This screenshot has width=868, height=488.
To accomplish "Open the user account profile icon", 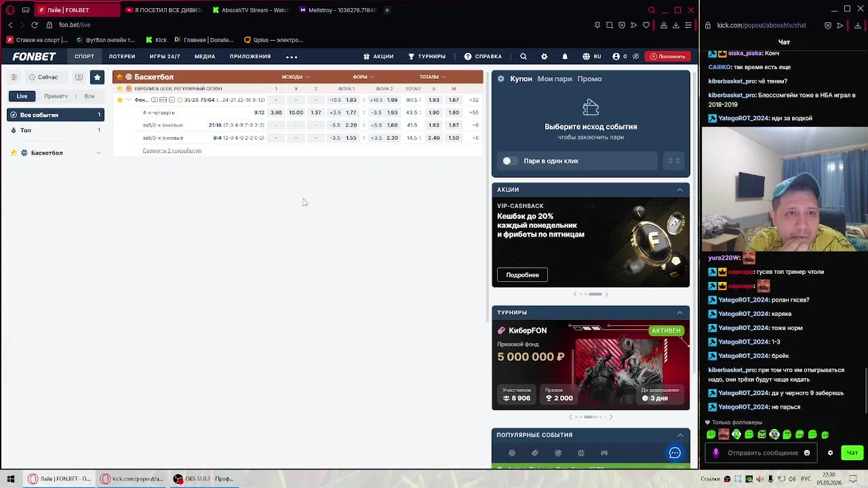I will pos(616,57).
